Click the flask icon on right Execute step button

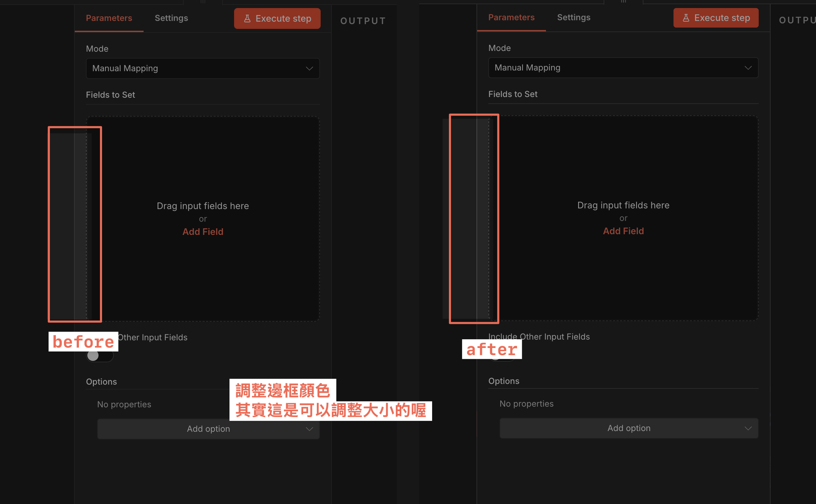686,18
